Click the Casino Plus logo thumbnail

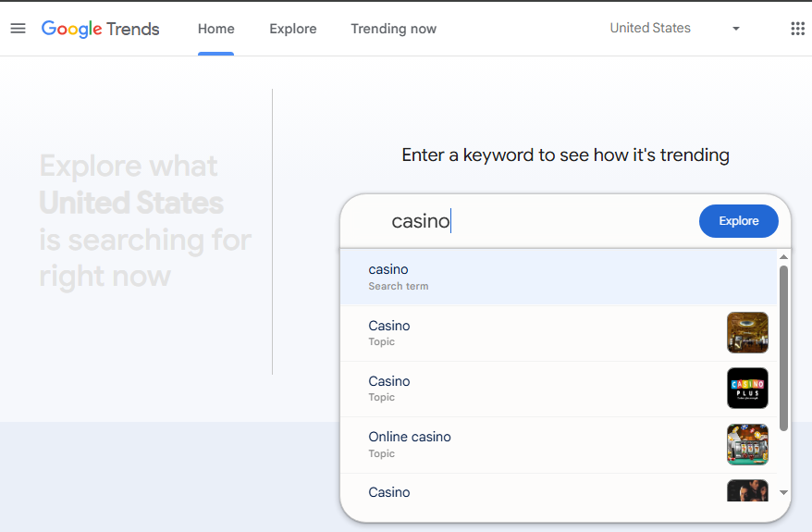[x=747, y=388]
